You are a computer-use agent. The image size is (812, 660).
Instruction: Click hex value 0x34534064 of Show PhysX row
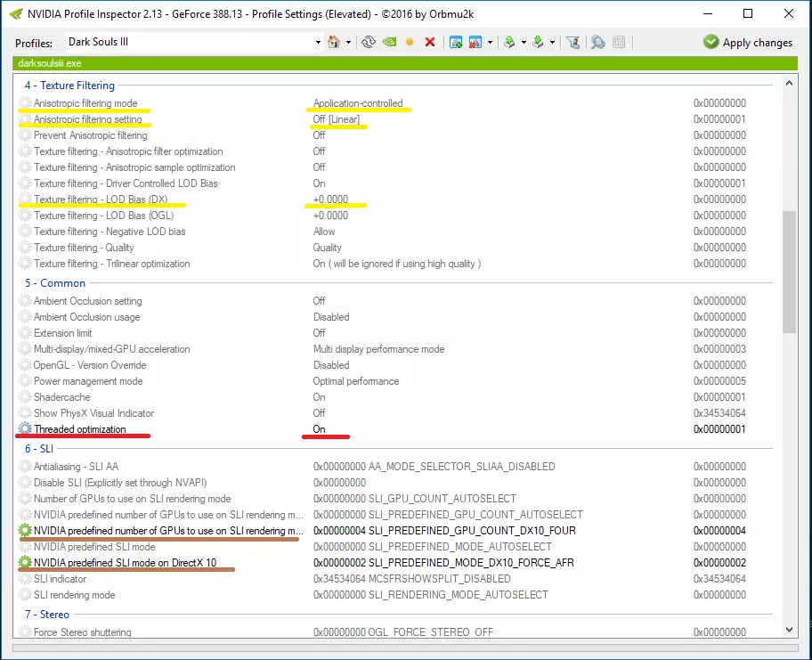pos(719,413)
